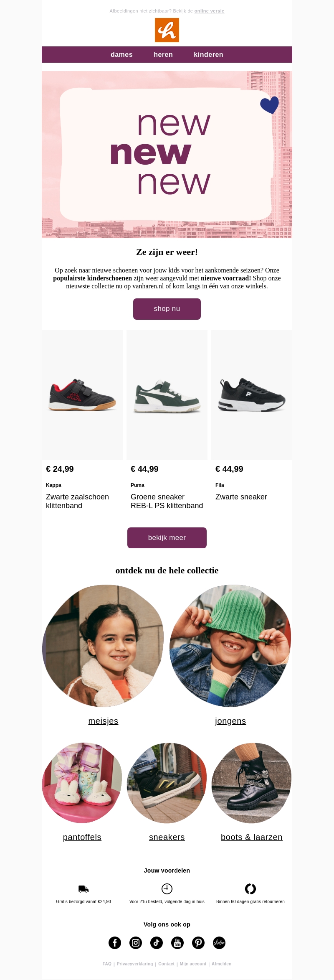This screenshot has height=980, width=334.
Task: Open the heren menu item
Action: click(163, 55)
